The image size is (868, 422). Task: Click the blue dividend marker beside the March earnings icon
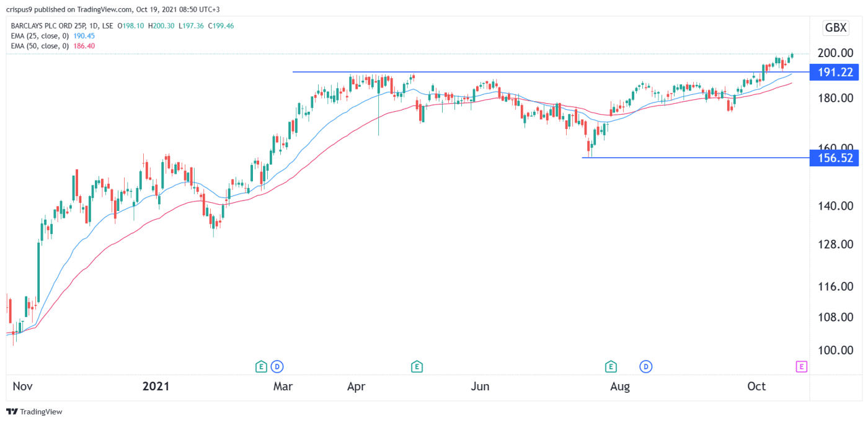[278, 366]
